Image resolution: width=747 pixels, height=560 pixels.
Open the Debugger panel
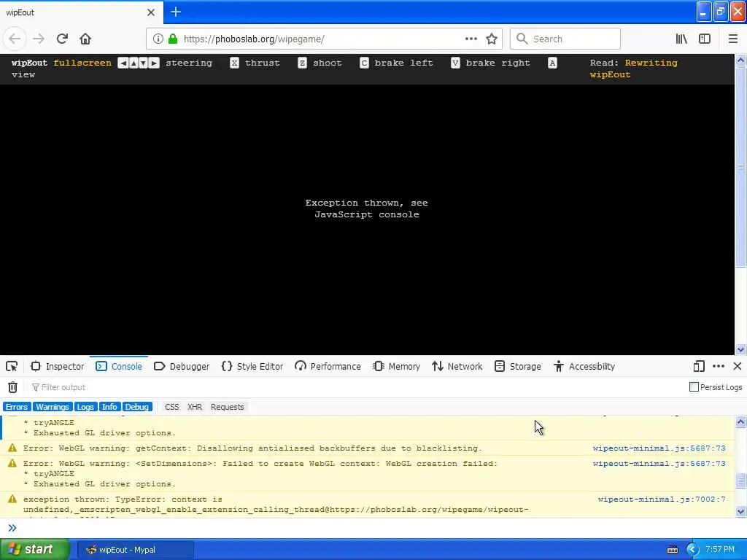[182, 366]
